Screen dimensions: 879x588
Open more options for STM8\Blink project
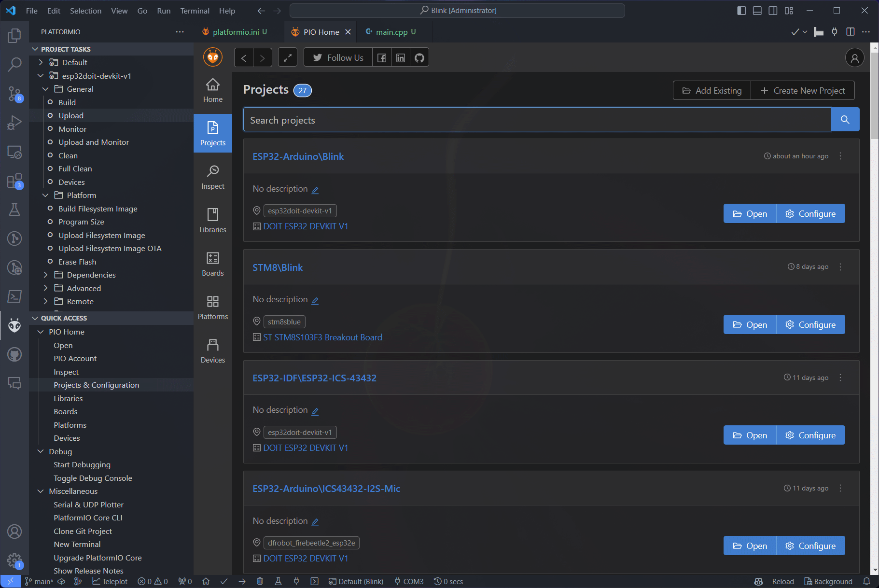(840, 267)
